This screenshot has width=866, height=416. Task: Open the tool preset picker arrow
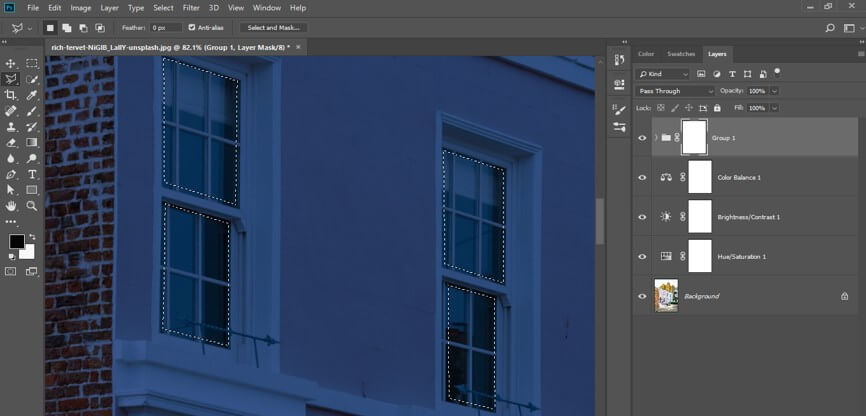point(29,28)
